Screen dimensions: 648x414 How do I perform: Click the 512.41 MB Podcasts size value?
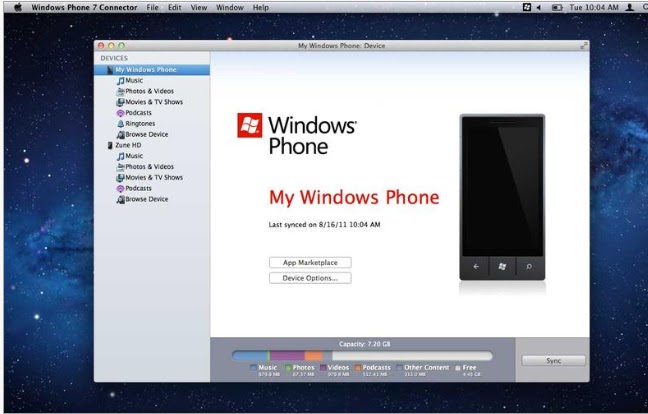tap(375, 374)
